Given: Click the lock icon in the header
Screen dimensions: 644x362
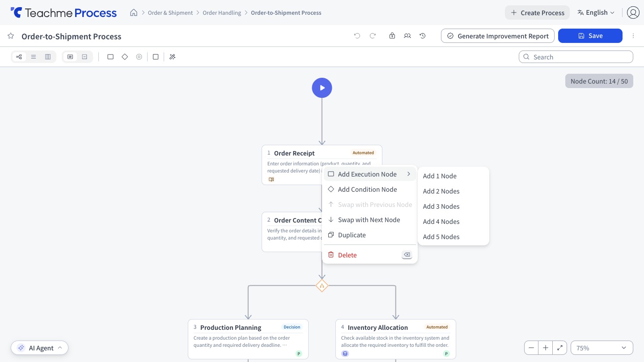Looking at the screenshot, I should 392,36.
